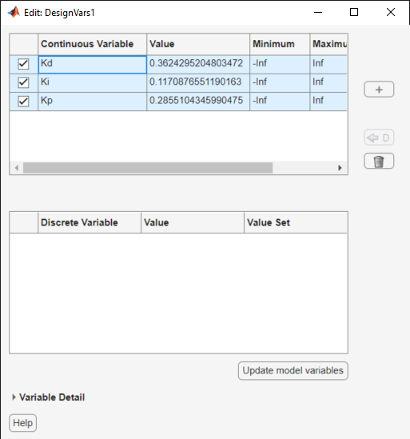Viewport: 410px width, 439px height.
Task: Edit the Kd value cell
Action: (198, 64)
